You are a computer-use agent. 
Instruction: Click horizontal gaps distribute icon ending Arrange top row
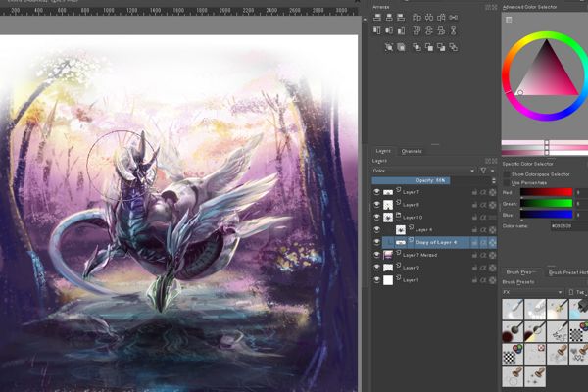click(x=454, y=18)
